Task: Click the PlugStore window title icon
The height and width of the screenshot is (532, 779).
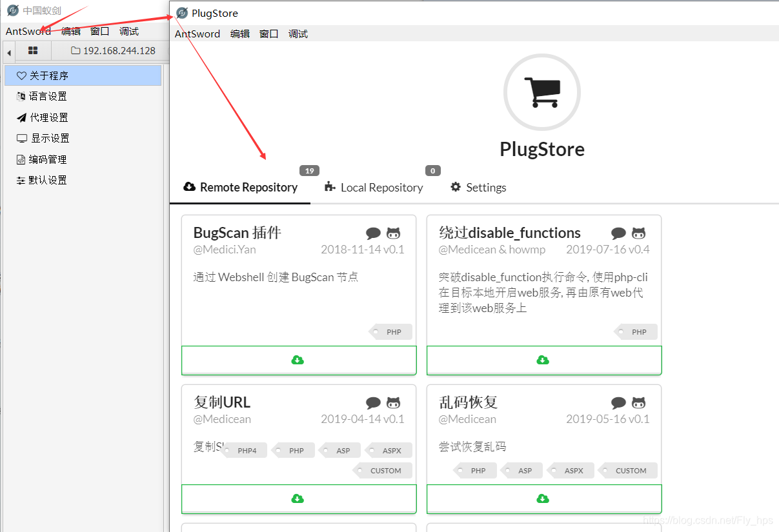Action: [x=182, y=13]
